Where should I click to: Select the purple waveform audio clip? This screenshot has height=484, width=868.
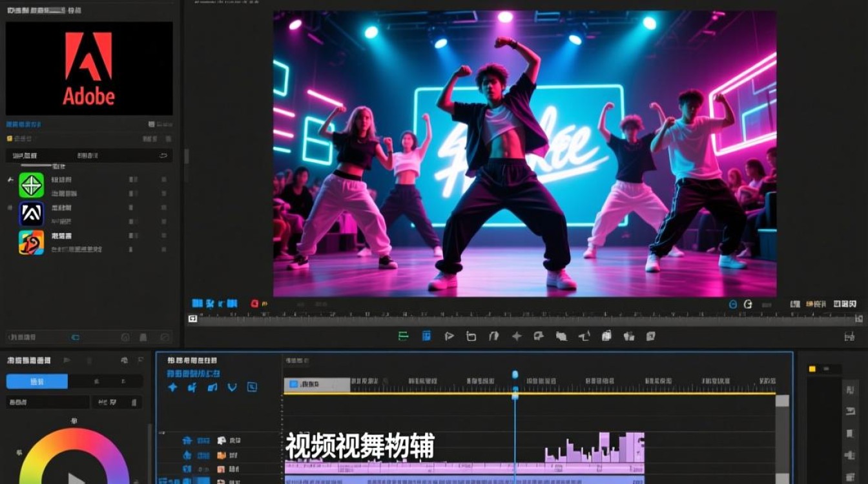594,447
